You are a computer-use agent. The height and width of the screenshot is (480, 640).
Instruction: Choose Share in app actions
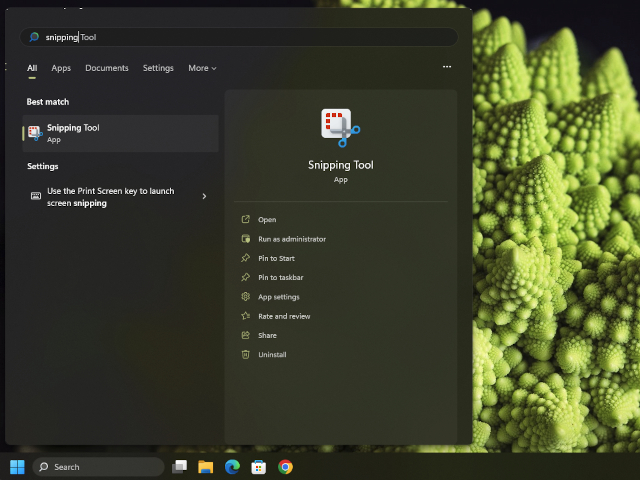[267, 336]
